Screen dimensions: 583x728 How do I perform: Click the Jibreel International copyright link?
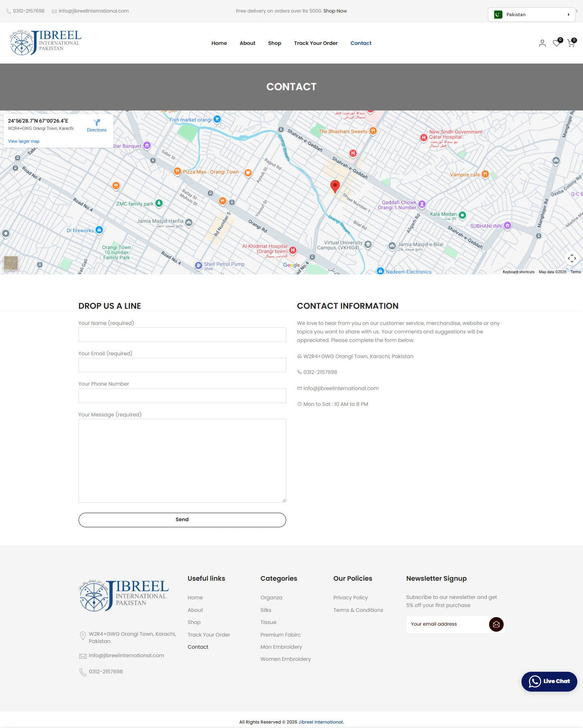[321, 722]
